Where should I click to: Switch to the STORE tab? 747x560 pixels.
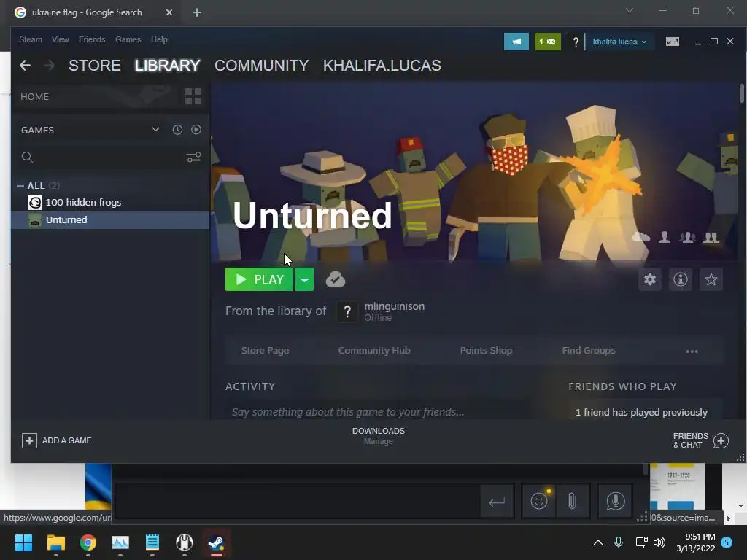pos(94,65)
